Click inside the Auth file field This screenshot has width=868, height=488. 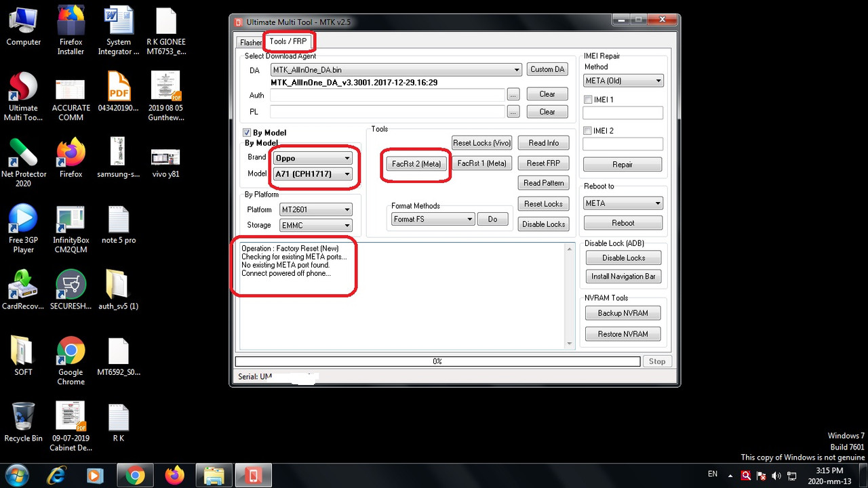pyautogui.click(x=387, y=95)
